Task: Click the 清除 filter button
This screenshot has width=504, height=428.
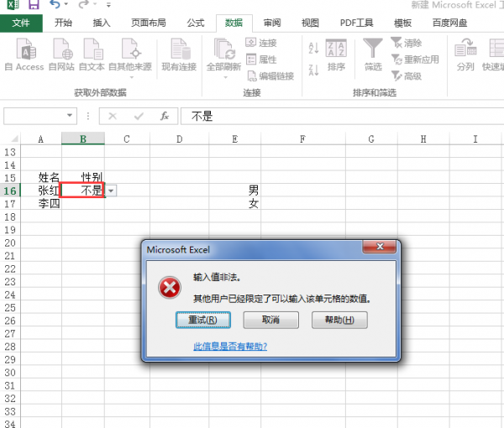Action: click(x=407, y=43)
